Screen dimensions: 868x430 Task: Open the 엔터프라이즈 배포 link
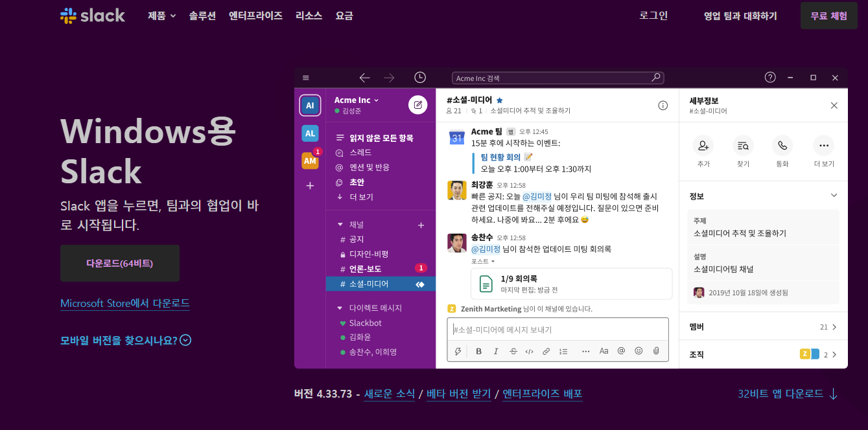pyautogui.click(x=542, y=394)
